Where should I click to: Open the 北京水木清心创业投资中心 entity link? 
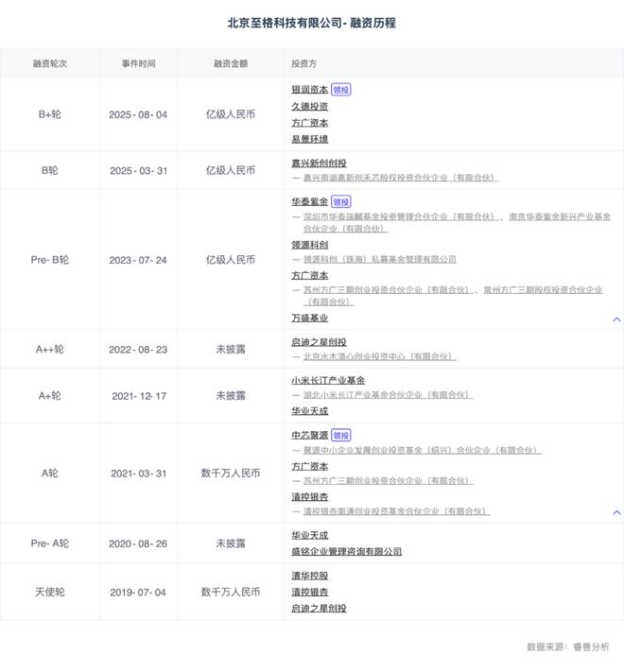(x=379, y=356)
